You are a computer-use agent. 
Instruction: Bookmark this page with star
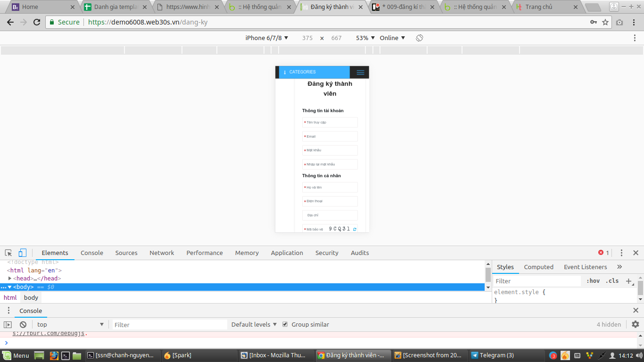[605, 22]
